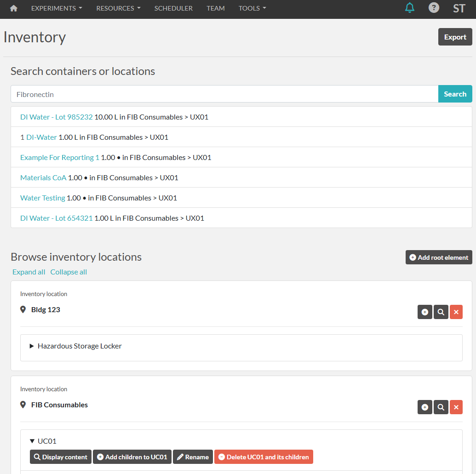Expand the Hazardous Storage Locker node
Screen dimensions: 476x474
click(32, 346)
